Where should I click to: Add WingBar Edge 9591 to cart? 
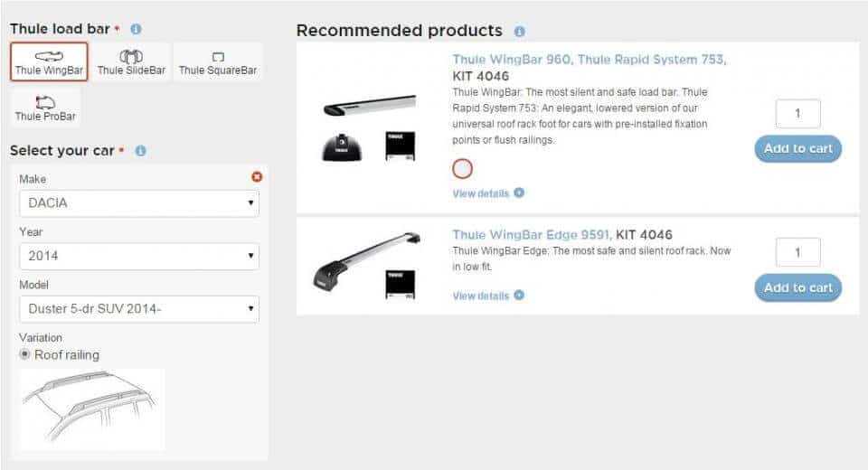[x=797, y=287]
